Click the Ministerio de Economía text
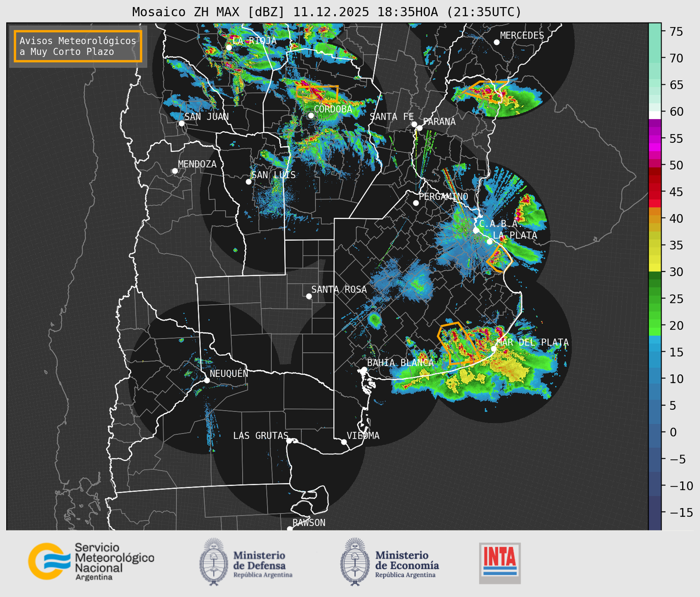Viewport: 700px width, 597px height. pyautogui.click(x=407, y=564)
